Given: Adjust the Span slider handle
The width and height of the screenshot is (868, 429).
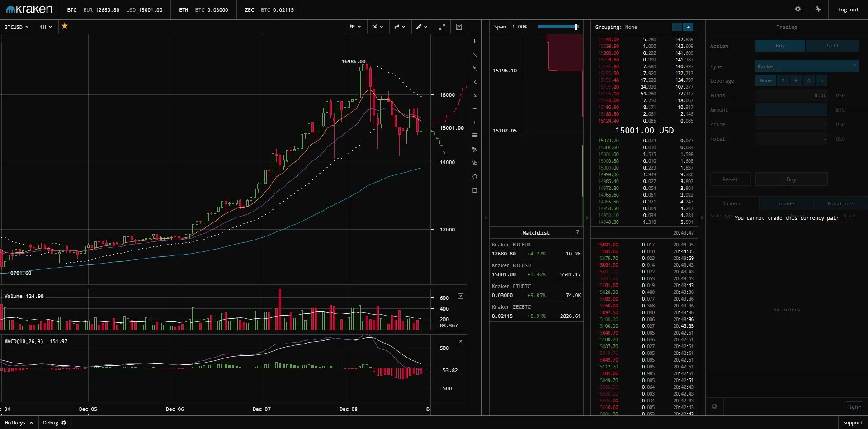Looking at the screenshot, I should click(x=576, y=27).
